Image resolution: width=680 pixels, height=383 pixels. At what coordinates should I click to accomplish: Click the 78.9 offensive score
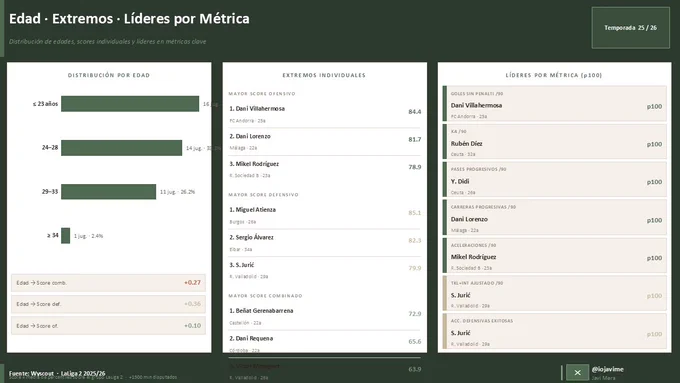[415, 167]
